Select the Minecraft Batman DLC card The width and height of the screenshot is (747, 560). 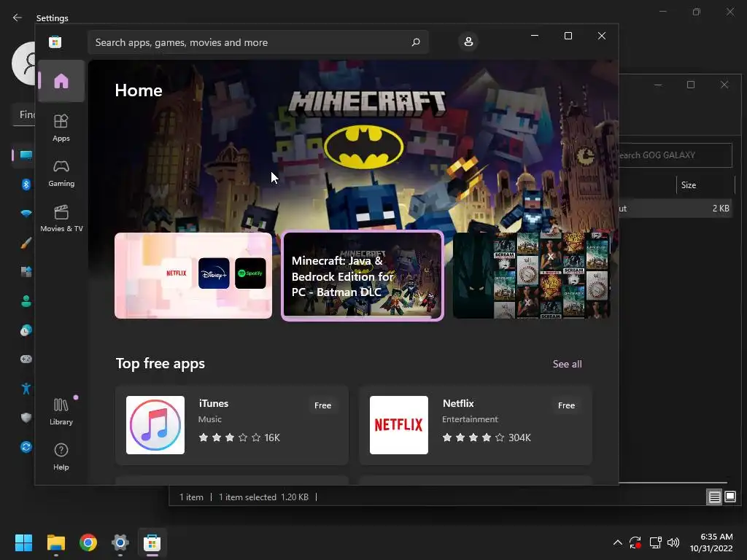click(363, 276)
